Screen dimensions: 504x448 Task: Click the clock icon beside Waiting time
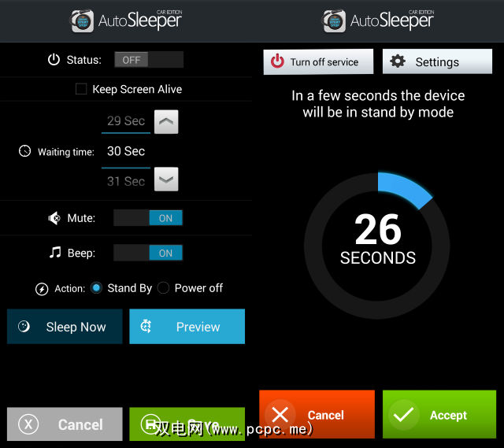[24, 151]
